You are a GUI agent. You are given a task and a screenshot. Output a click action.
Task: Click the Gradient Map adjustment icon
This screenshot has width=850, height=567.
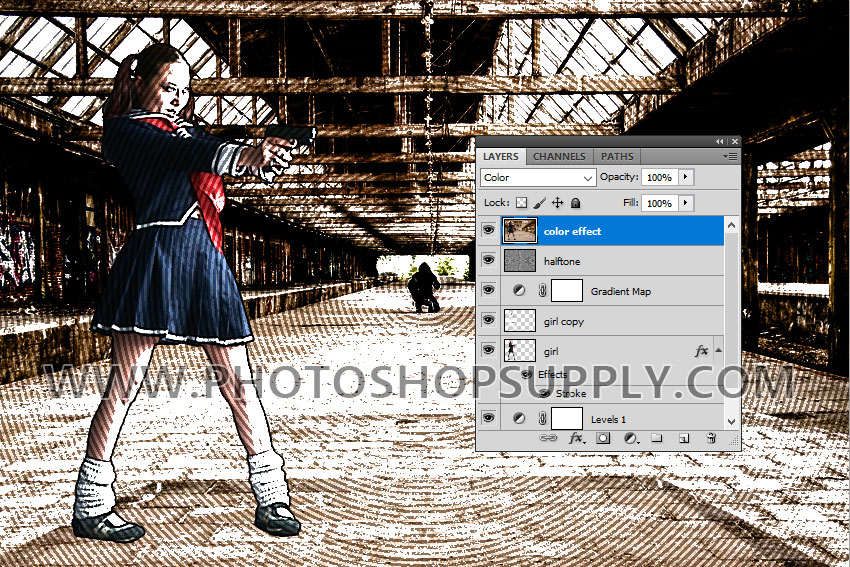click(x=519, y=291)
